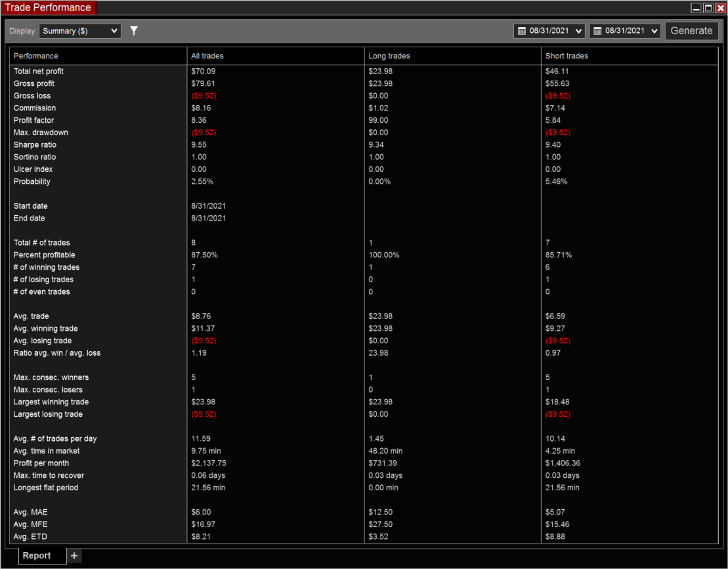The image size is (728, 569).
Task: Open the start date calendar icon
Action: click(521, 31)
